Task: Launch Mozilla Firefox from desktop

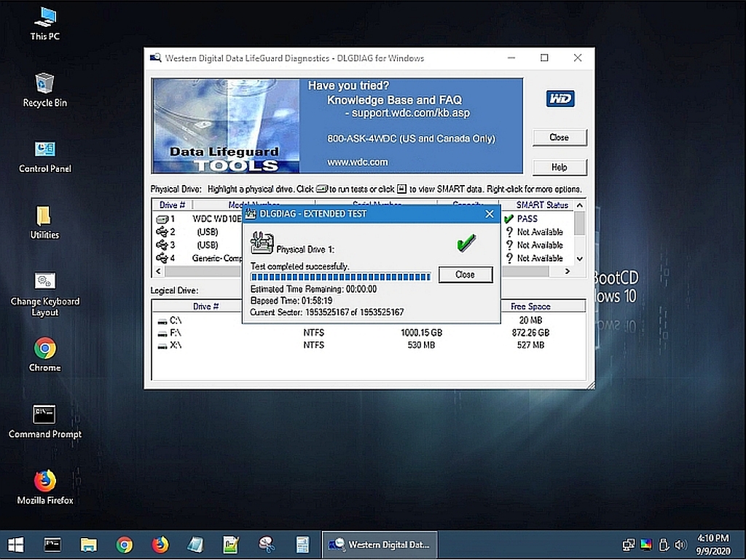Action: coord(44,487)
